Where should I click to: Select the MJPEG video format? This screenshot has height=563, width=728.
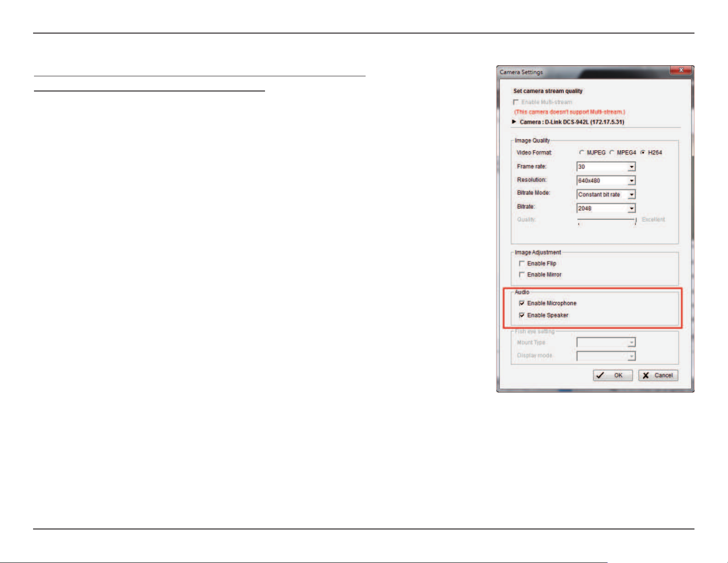[581, 153]
